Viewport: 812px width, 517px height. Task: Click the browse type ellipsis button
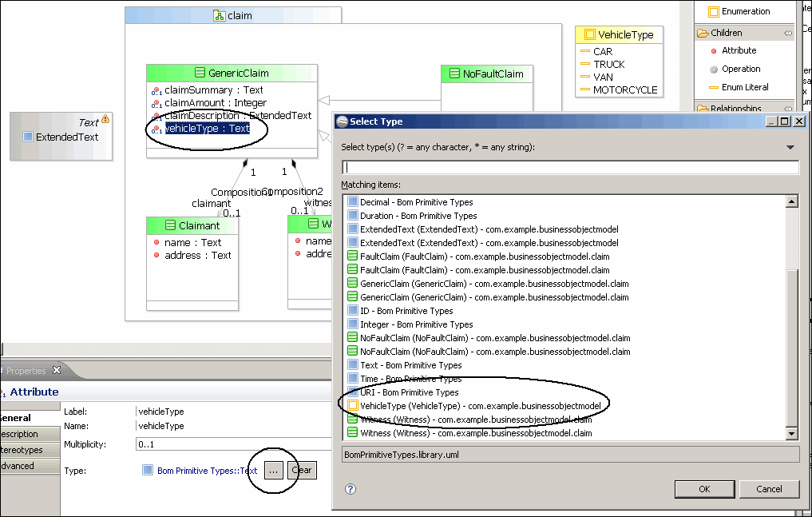(272, 471)
